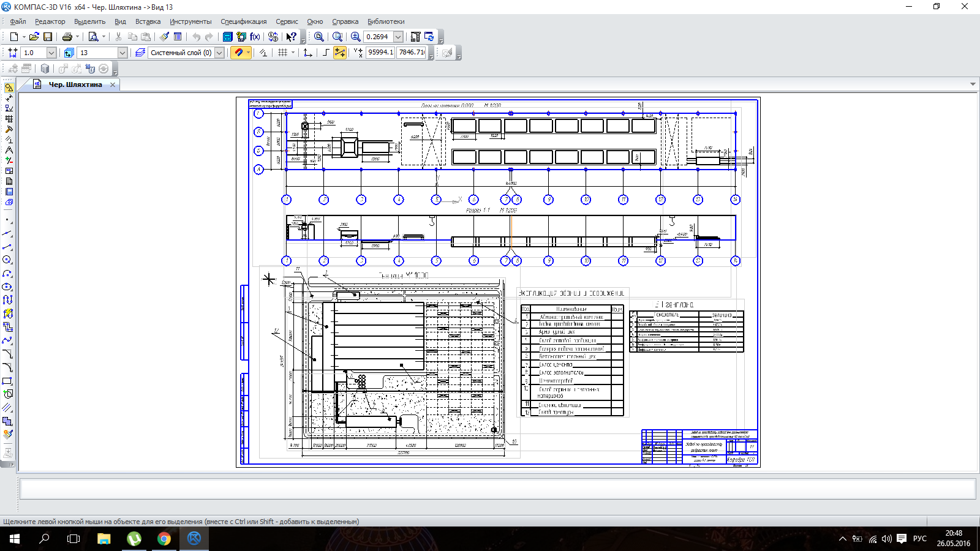The height and width of the screenshot is (551, 980).
Task: Open the variables f(x) panel
Action: (x=255, y=37)
